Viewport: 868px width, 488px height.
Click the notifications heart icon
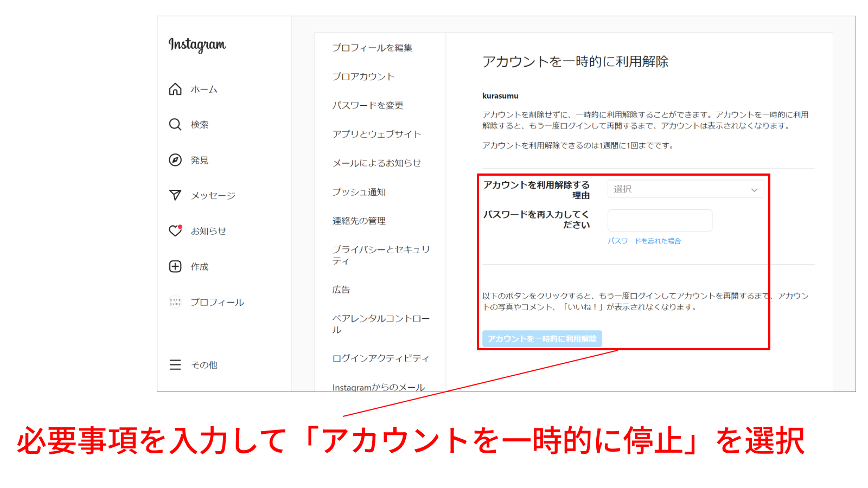(175, 230)
